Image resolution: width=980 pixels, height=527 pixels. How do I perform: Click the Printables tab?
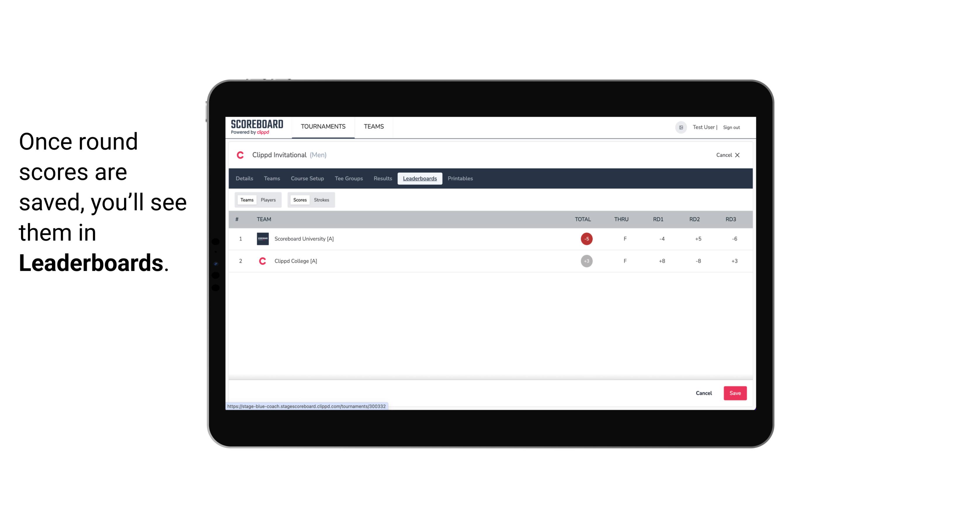[461, 179]
